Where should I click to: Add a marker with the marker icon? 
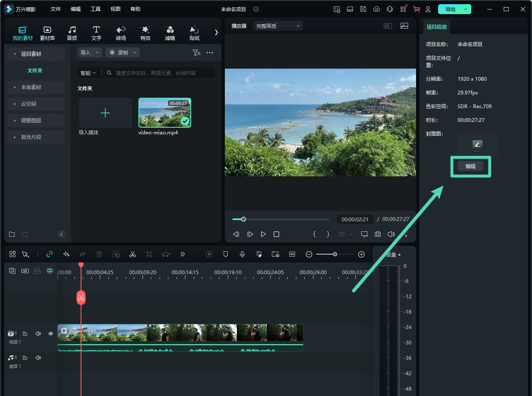(x=226, y=254)
